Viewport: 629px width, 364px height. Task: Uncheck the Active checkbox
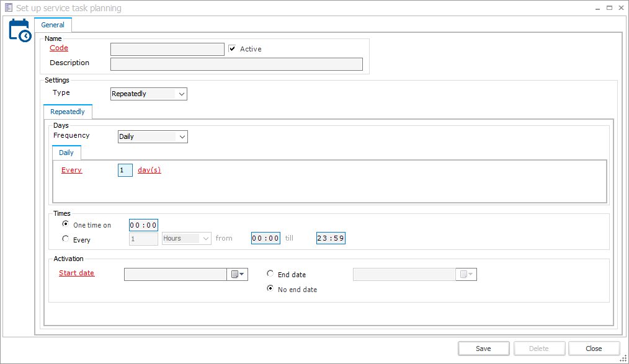pos(232,49)
